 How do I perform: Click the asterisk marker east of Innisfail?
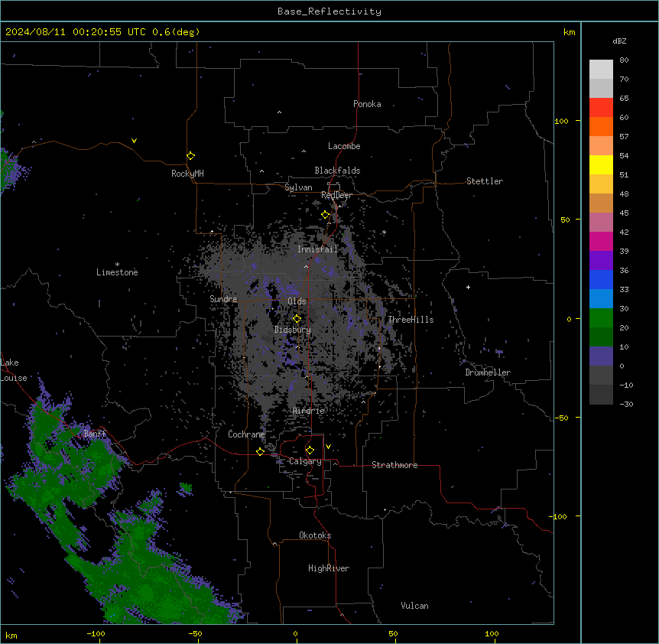[384, 232]
